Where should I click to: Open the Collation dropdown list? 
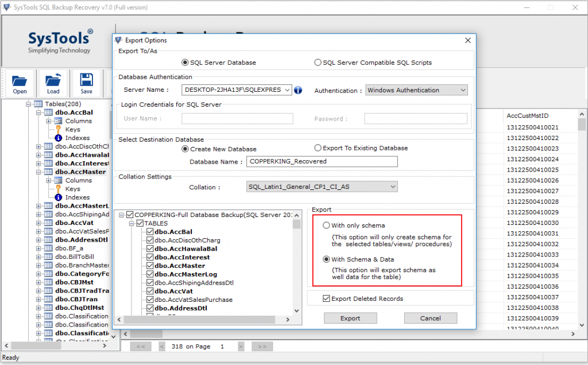tap(392, 187)
